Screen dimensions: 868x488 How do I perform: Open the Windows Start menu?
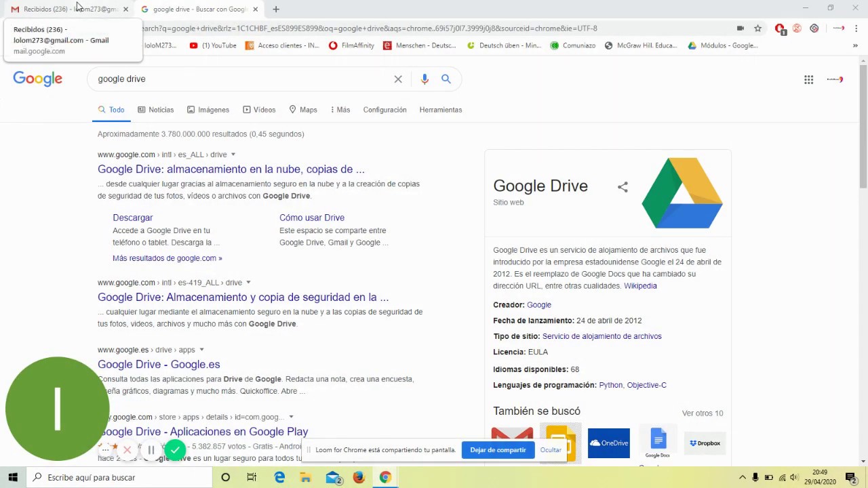click(13, 477)
